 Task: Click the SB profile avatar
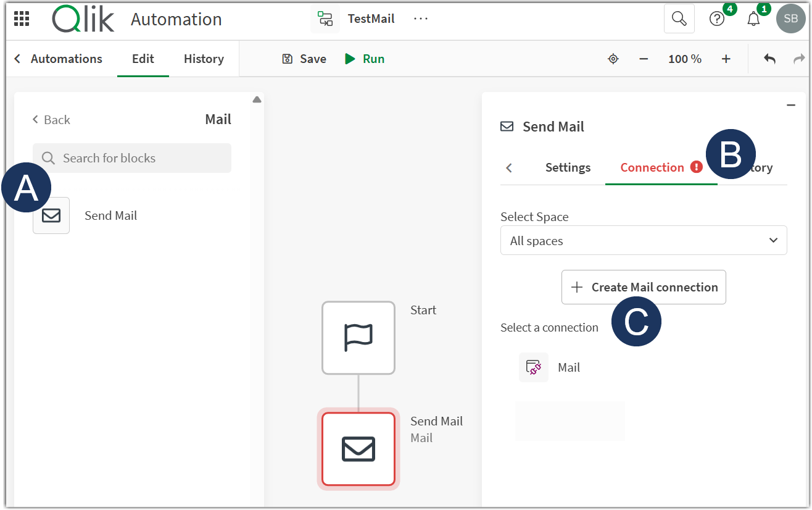tap(790, 19)
